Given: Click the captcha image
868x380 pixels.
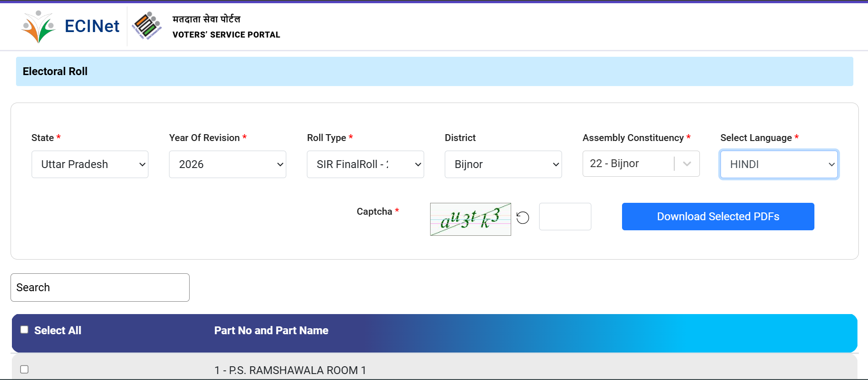Looking at the screenshot, I should click(x=470, y=219).
